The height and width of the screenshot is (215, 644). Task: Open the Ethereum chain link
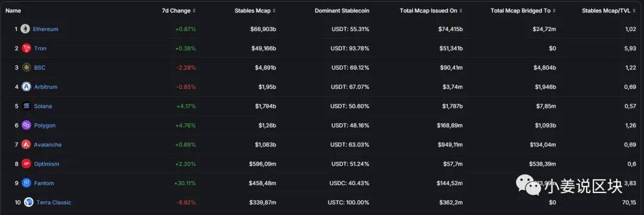coord(45,29)
